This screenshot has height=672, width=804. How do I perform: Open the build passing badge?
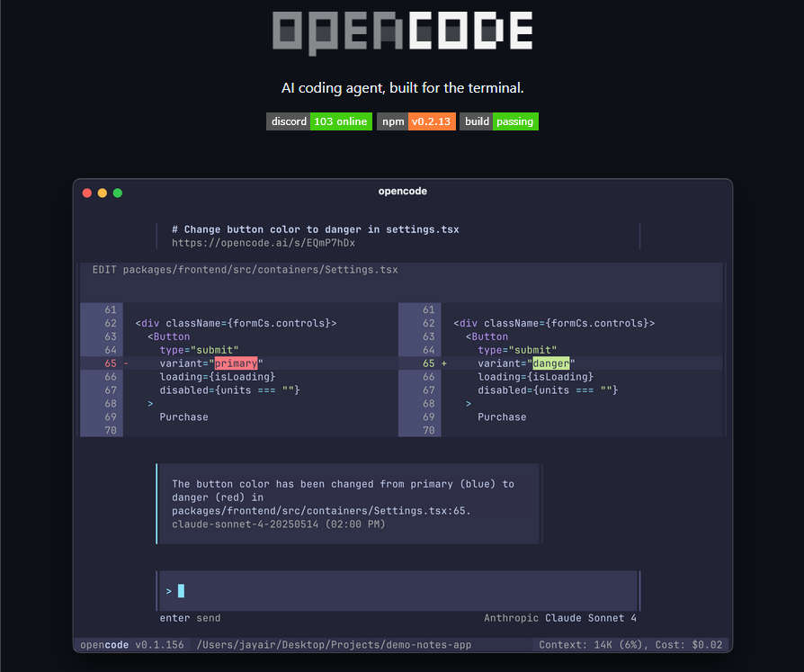(499, 121)
